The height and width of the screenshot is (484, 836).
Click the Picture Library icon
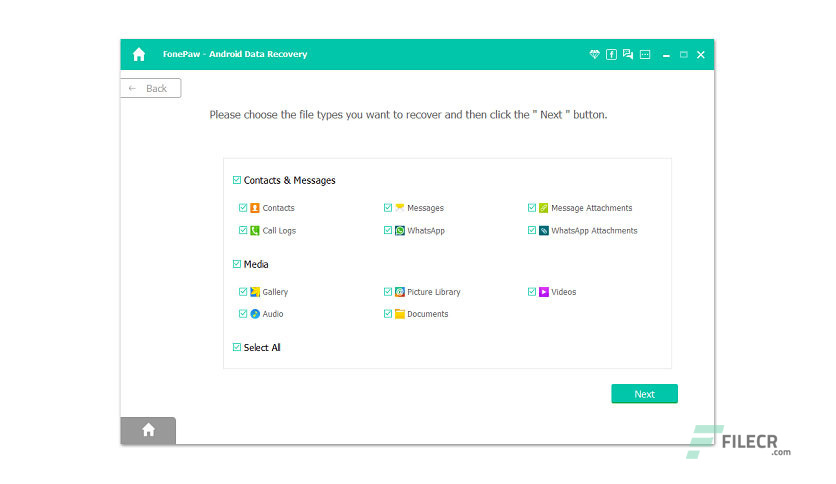tap(399, 292)
